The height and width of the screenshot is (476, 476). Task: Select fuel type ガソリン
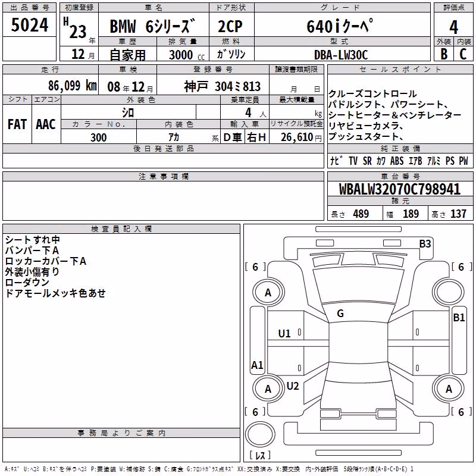[x=231, y=54]
